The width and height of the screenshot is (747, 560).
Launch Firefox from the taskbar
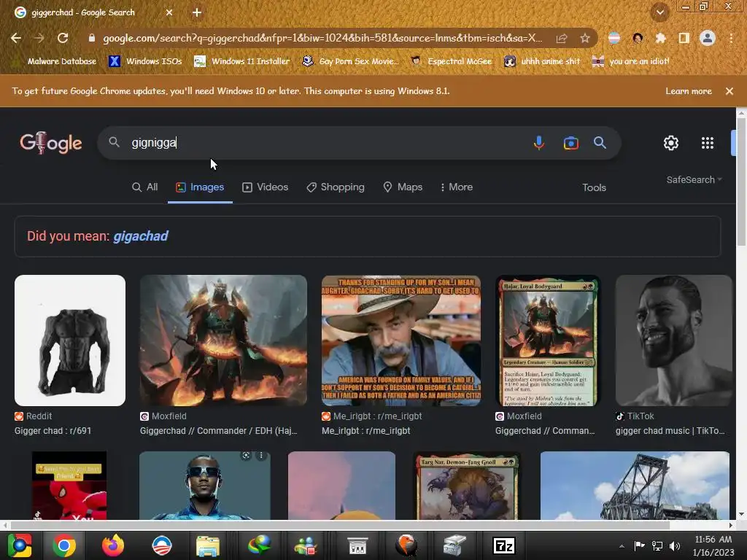tap(113, 545)
